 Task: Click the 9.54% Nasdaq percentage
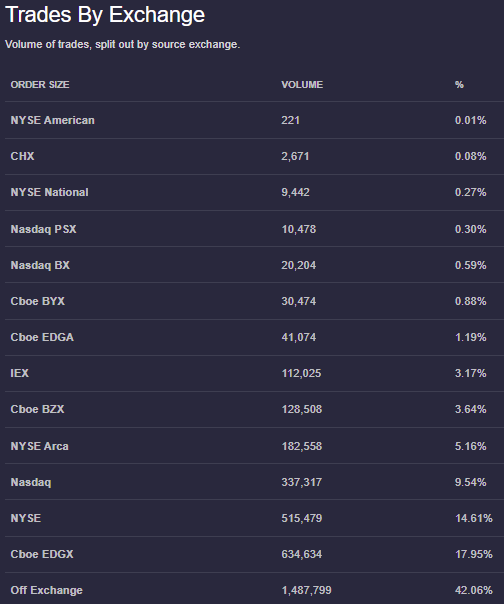[x=470, y=482]
